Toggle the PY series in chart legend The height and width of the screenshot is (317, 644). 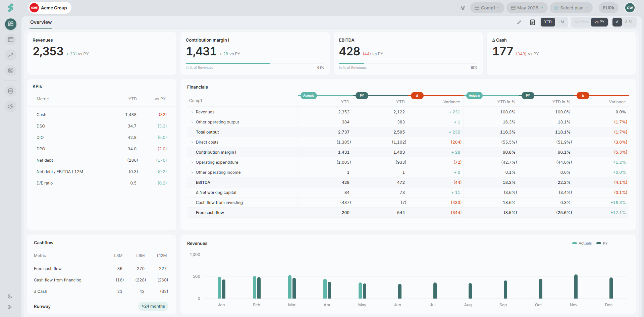[x=602, y=243]
